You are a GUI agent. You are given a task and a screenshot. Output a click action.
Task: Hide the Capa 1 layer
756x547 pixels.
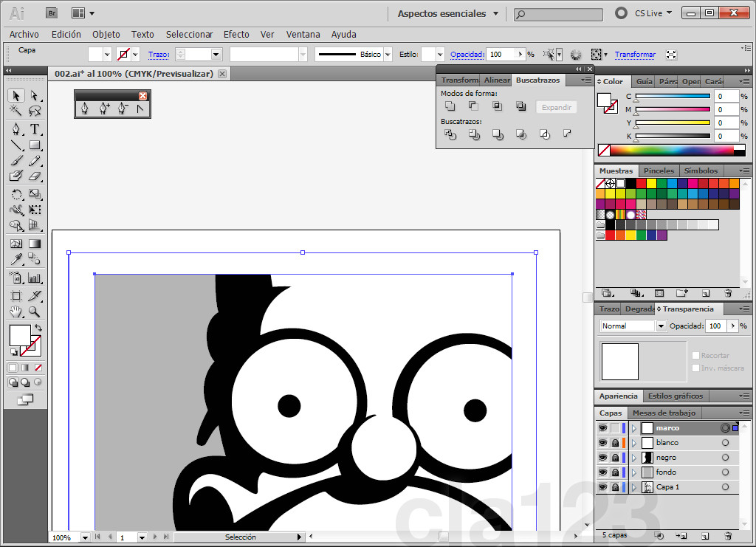coord(602,487)
